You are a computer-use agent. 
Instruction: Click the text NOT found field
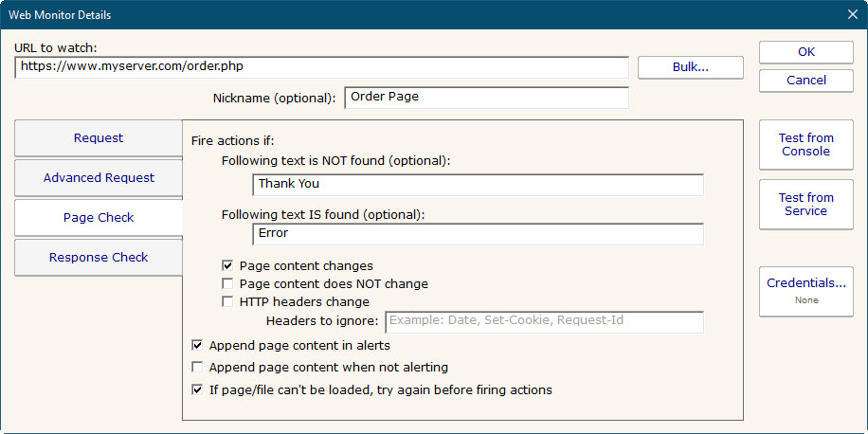tap(478, 185)
